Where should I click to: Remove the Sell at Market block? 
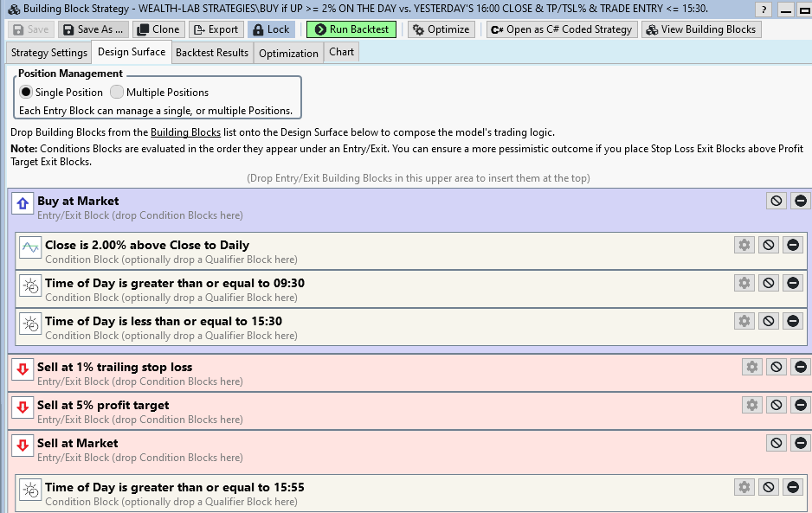click(x=801, y=443)
